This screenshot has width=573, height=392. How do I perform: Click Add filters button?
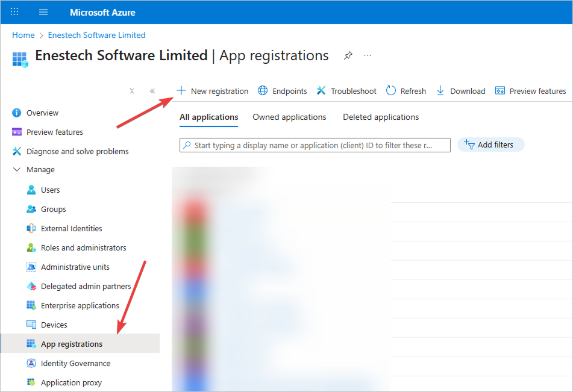coord(490,145)
